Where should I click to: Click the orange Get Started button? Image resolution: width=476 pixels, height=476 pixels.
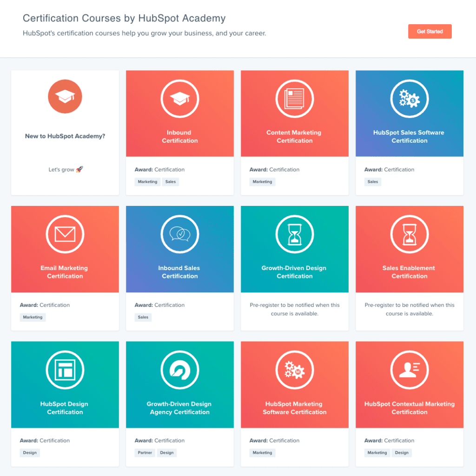(430, 32)
